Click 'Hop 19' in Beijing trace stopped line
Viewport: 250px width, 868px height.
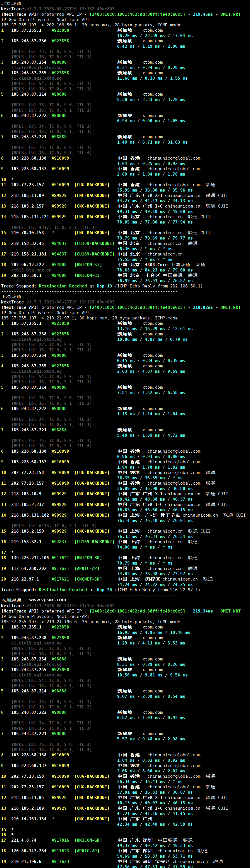coord(105,286)
